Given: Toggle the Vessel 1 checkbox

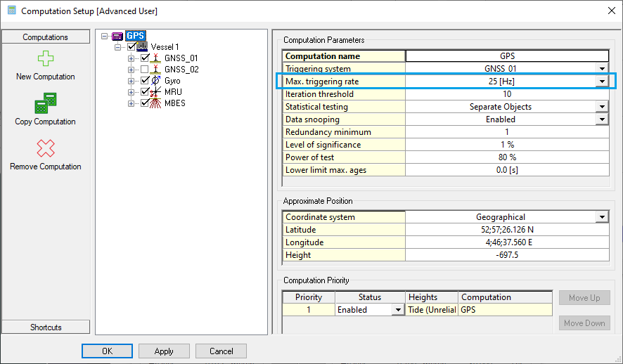Looking at the screenshot, I should point(131,47).
